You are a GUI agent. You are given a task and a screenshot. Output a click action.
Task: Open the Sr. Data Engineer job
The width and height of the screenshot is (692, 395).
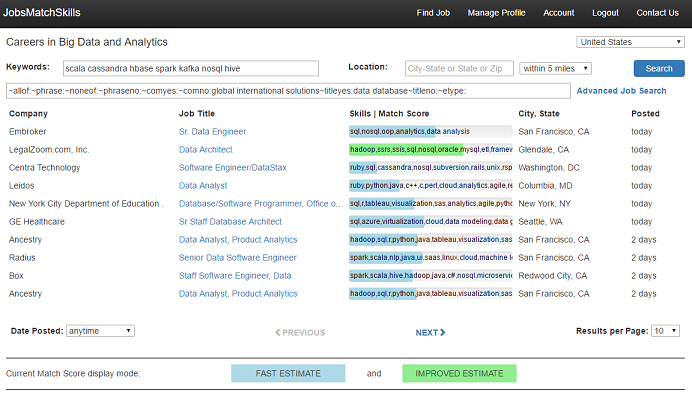[212, 132]
